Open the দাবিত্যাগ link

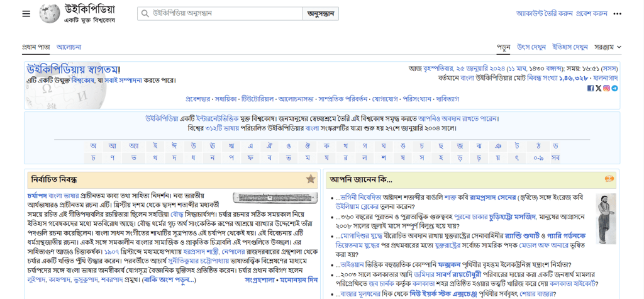pyautogui.click(x=447, y=99)
